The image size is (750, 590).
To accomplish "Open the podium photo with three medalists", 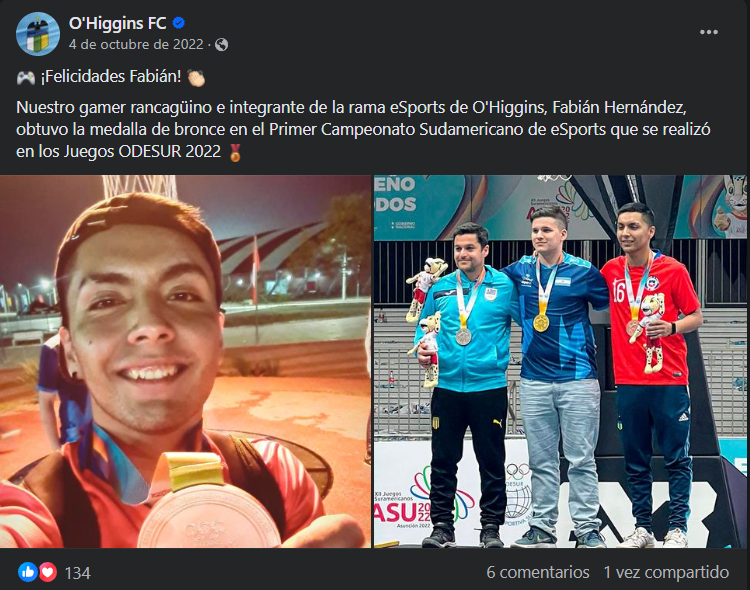I will tap(560, 361).
